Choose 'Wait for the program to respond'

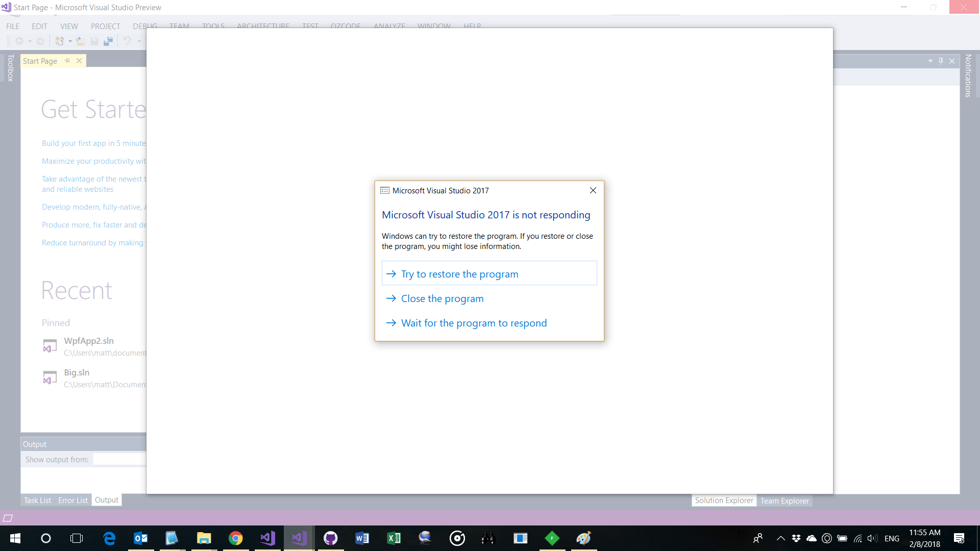click(489, 323)
